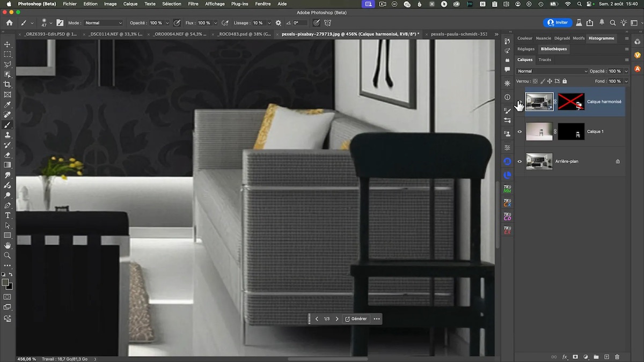Viewport: 644px width, 362px height.
Task: Toggle airbrush mode
Action: point(225,23)
